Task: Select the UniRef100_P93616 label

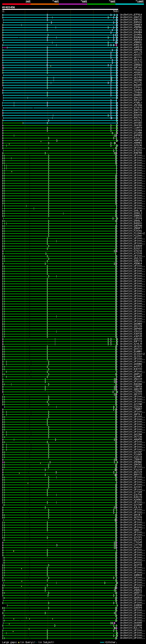Action: tap(131, 70)
